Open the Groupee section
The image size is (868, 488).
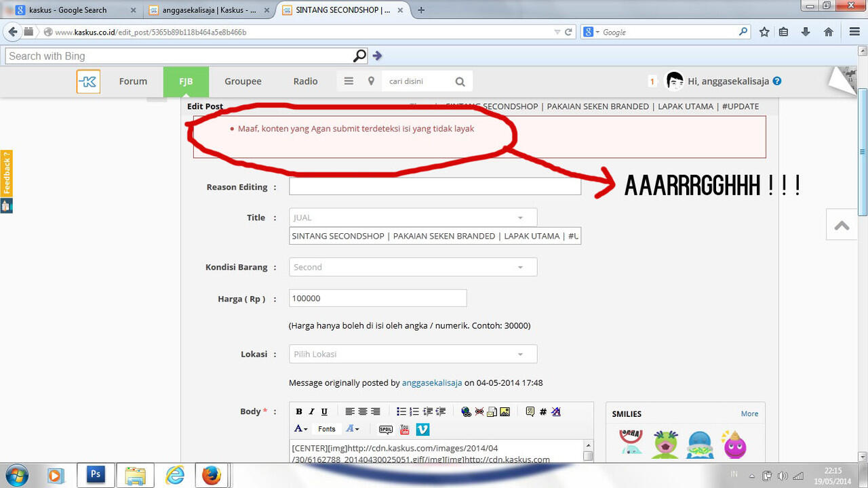243,81
